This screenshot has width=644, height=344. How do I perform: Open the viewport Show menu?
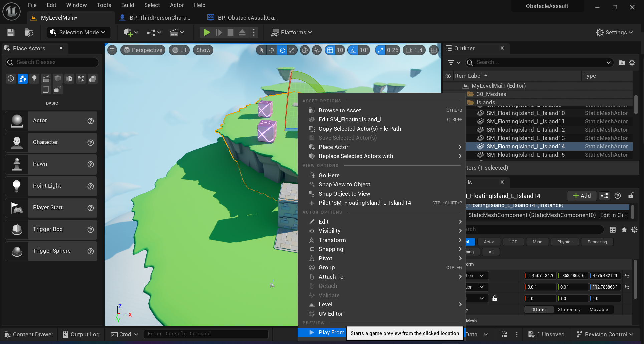tap(203, 50)
